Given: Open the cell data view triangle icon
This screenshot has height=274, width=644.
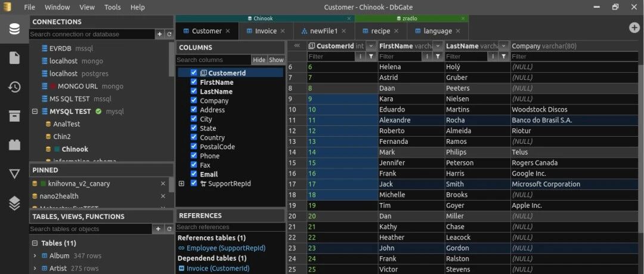Looking at the screenshot, I should [14, 174].
